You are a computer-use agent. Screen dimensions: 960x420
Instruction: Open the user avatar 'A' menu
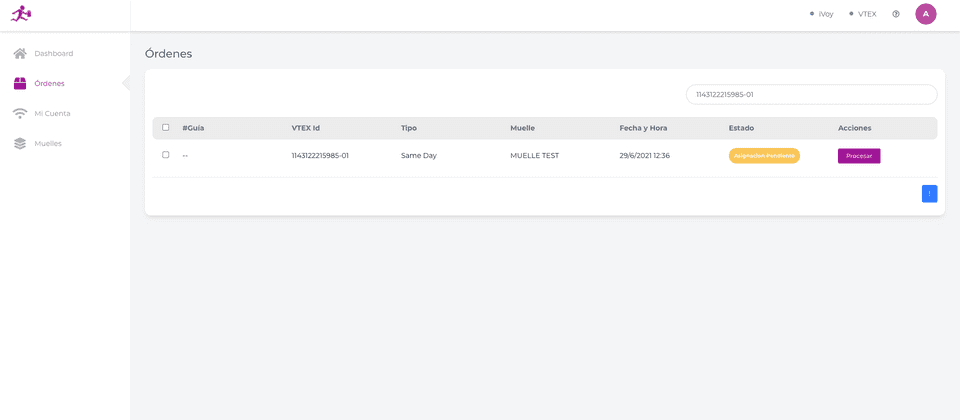click(x=926, y=14)
